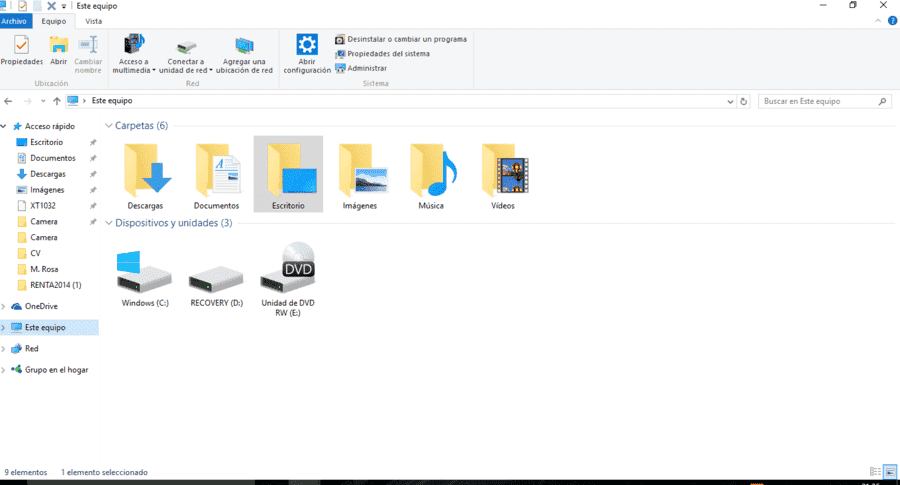Expand the Red tree node
Viewport: 900px width, 485px height.
[3, 349]
